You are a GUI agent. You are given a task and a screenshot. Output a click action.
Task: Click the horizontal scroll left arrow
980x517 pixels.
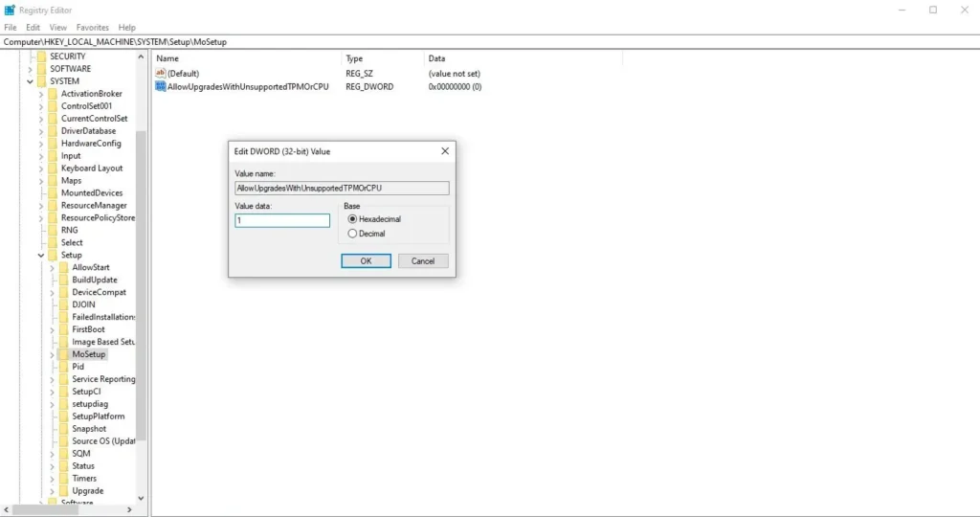pos(7,510)
